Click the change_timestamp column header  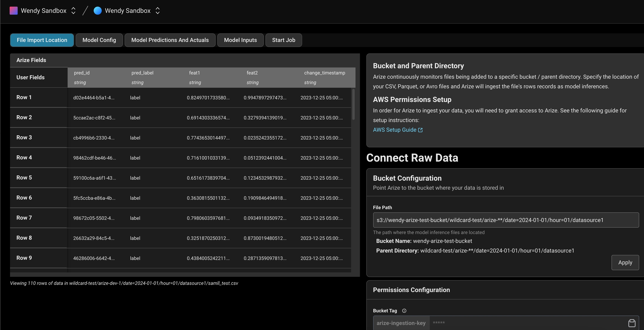(x=324, y=73)
